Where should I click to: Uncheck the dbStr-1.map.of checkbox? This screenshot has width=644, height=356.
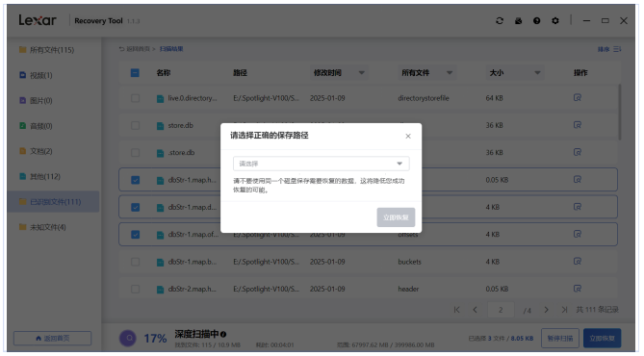tap(135, 235)
